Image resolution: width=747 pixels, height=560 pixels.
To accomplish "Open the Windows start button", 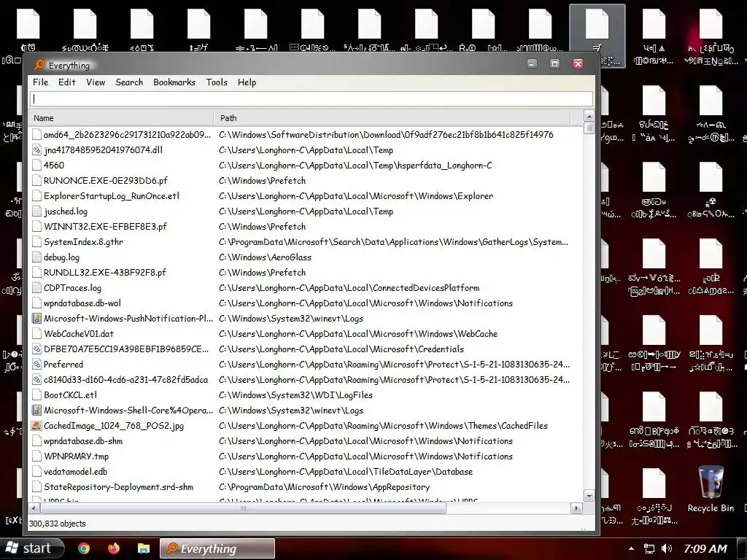I will [x=31, y=548].
